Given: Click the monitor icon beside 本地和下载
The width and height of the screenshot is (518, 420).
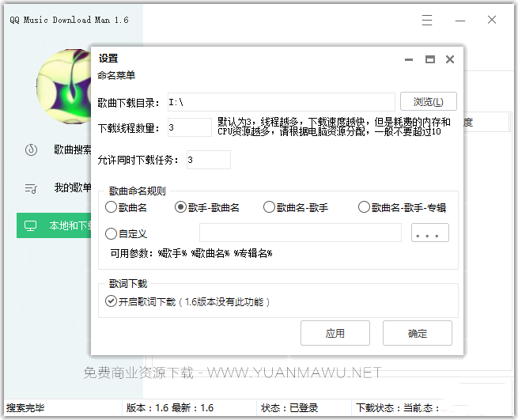Looking at the screenshot, I should coord(32,225).
